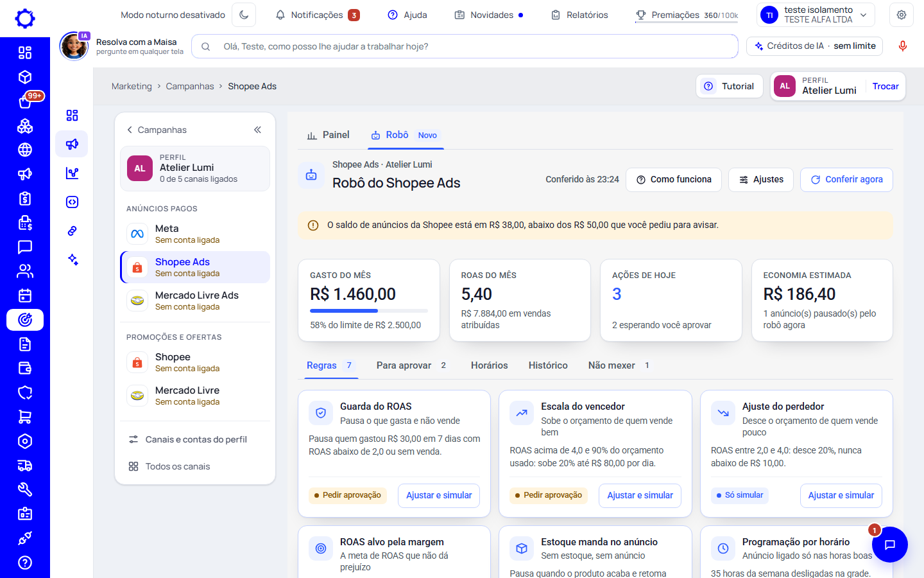Image resolution: width=924 pixels, height=578 pixels.
Task: Go back via Campanhas chevron
Action: coord(157,130)
